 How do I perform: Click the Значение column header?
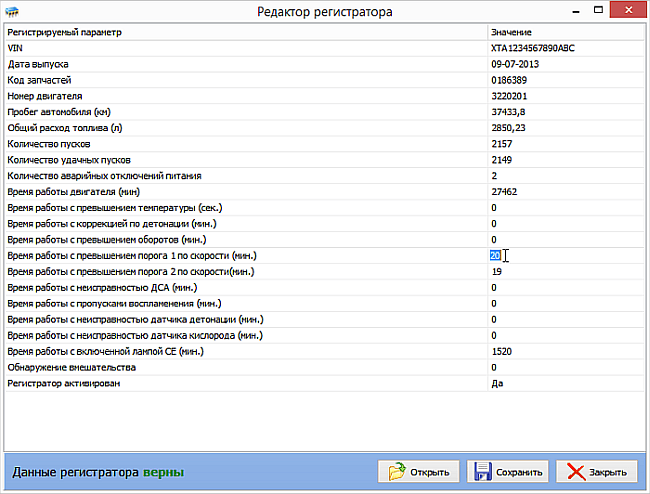pos(566,32)
